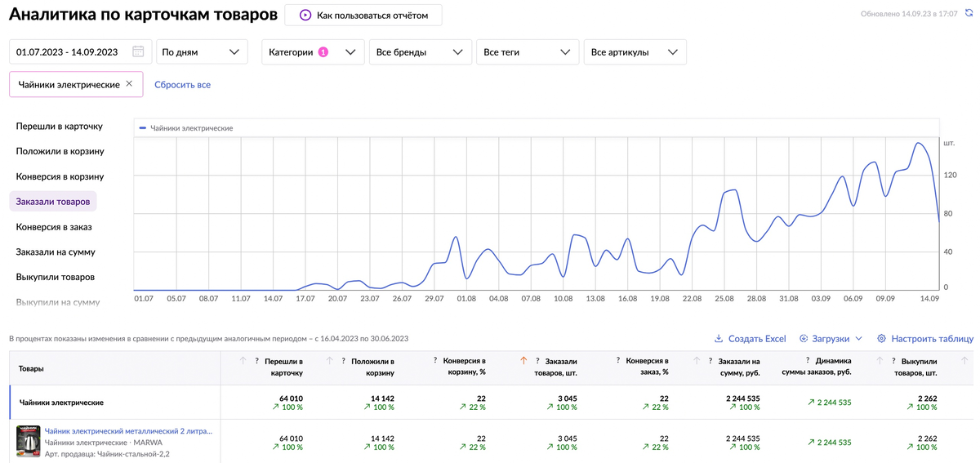This screenshot has height=463, width=980.
Task: Click the refresh icon next to update time
Action: click(x=969, y=14)
